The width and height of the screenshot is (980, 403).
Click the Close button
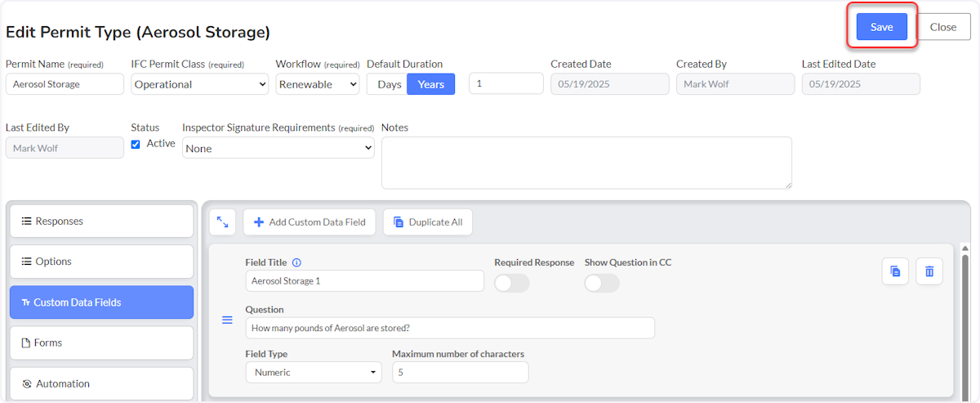click(x=943, y=27)
